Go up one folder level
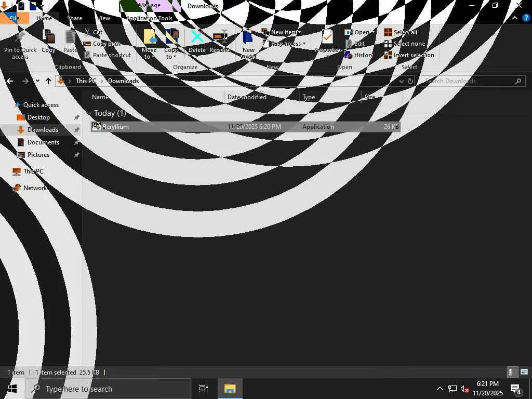 [48, 81]
